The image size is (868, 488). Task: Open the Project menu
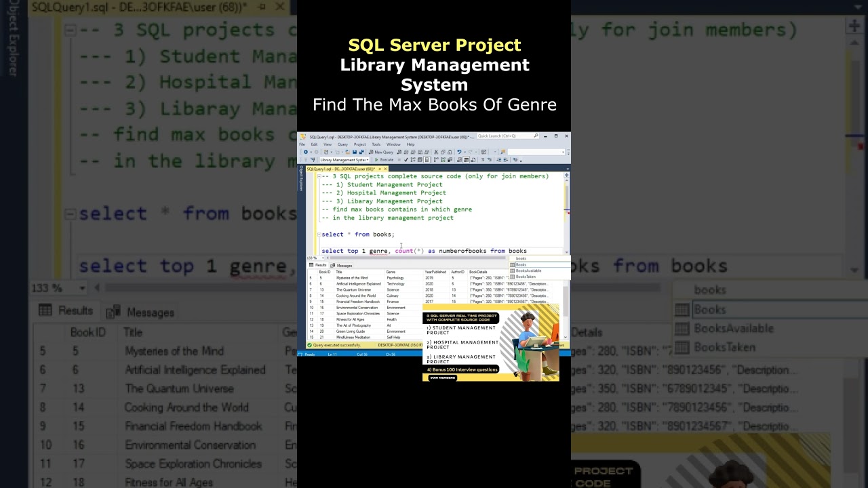[360, 144]
